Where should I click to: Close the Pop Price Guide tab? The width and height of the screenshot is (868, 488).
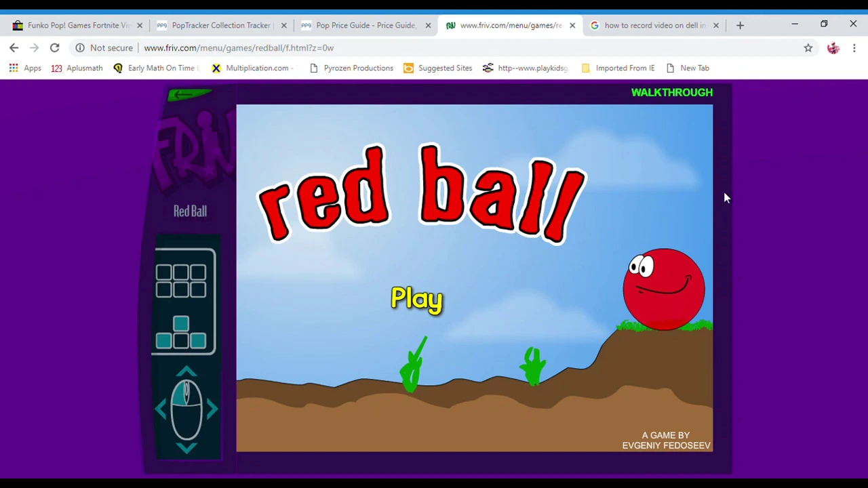click(428, 25)
